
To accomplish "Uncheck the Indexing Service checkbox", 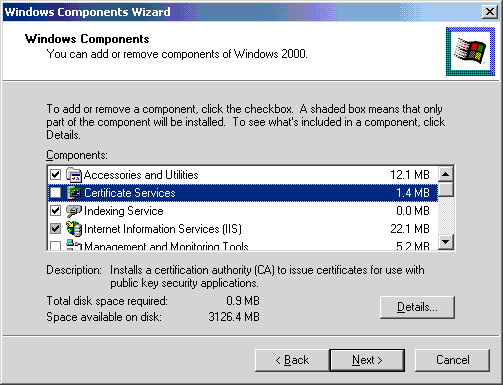I will click(x=55, y=211).
